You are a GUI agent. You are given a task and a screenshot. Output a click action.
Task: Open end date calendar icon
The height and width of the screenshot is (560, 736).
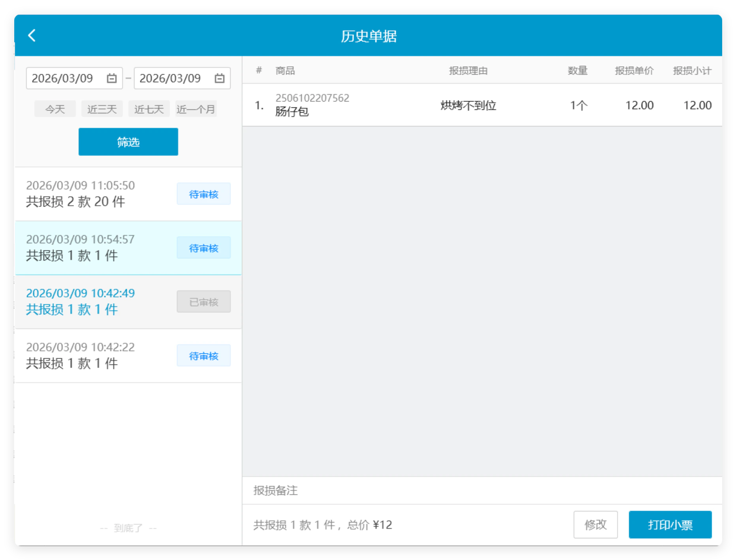click(x=220, y=78)
